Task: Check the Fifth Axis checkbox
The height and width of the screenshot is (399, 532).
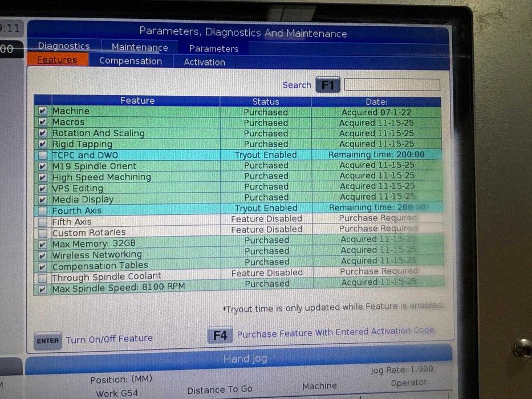Action: (x=42, y=222)
